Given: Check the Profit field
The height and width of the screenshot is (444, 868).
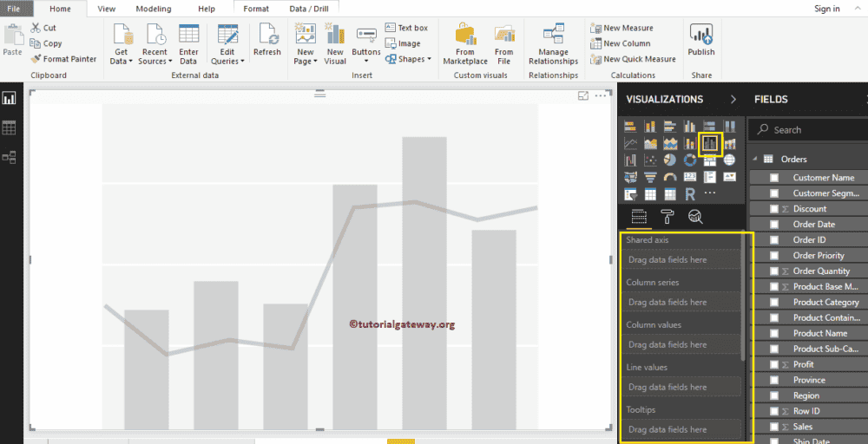Looking at the screenshot, I should point(774,364).
